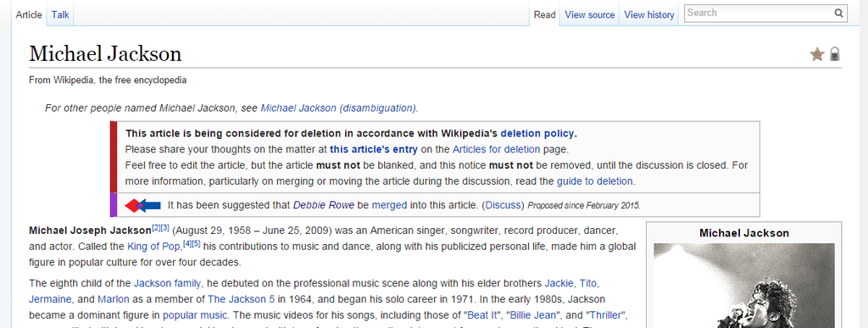Follow the King of Pop link
The width and height of the screenshot is (868, 328).
tap(154, 246)
